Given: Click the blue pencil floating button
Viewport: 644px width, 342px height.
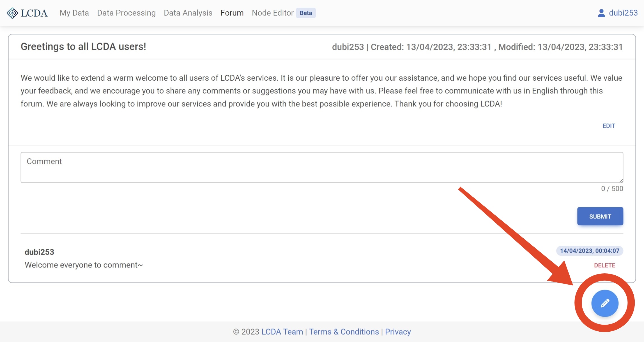Looking at the screenshot, I should tap(605, 303).
